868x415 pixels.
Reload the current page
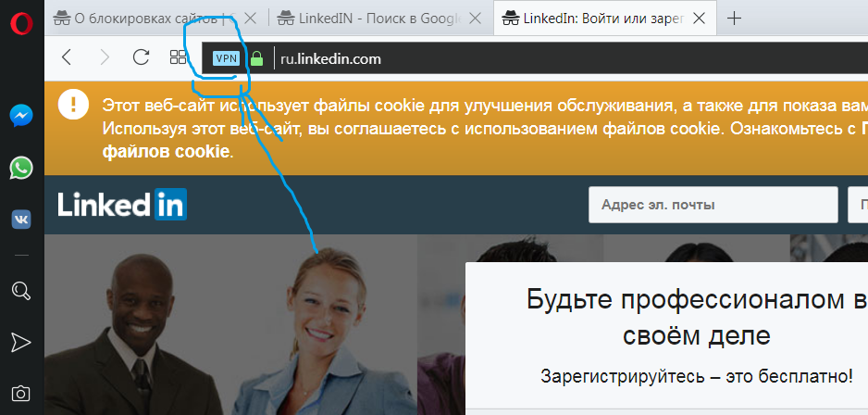coord(142,57)
